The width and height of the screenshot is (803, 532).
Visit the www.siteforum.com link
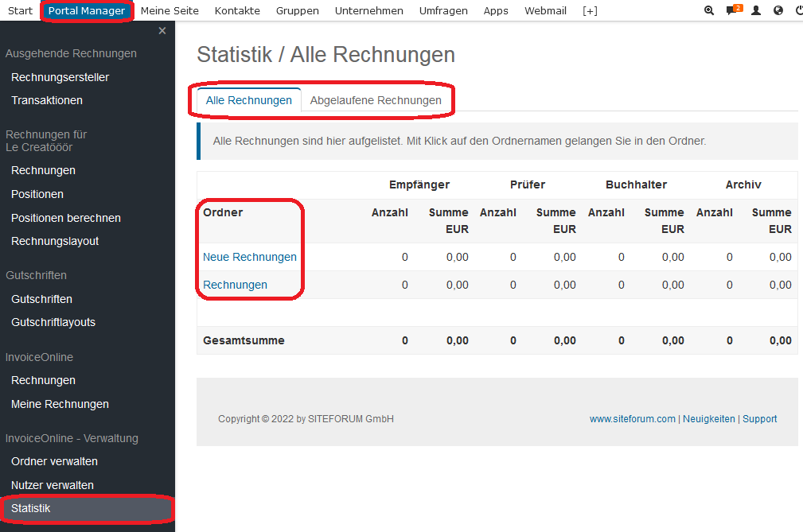coord(632,419)
